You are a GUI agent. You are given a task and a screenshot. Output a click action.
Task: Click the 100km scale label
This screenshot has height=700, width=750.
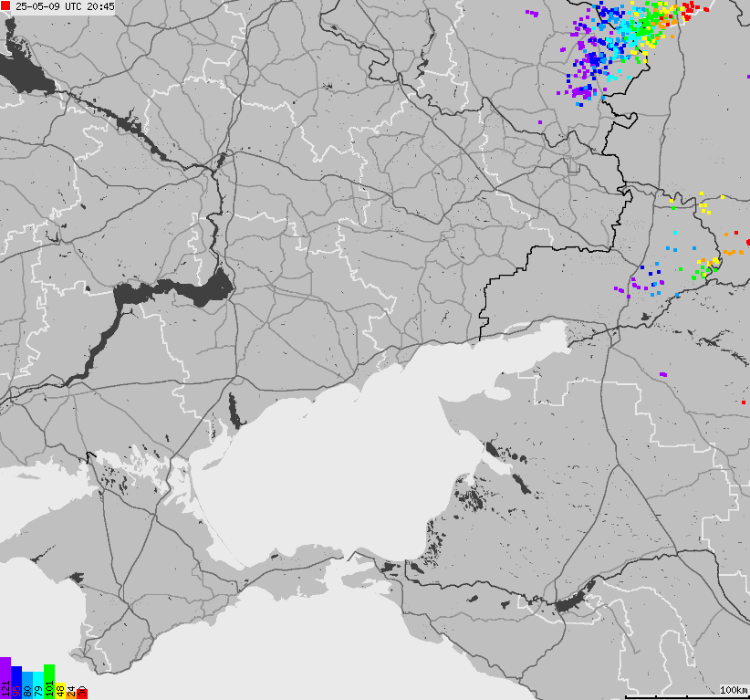click(734, 689)
